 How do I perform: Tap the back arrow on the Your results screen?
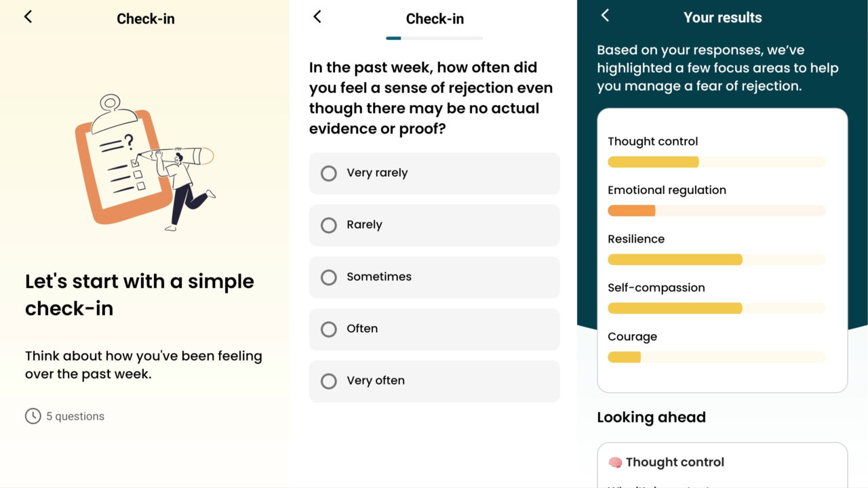604,16
